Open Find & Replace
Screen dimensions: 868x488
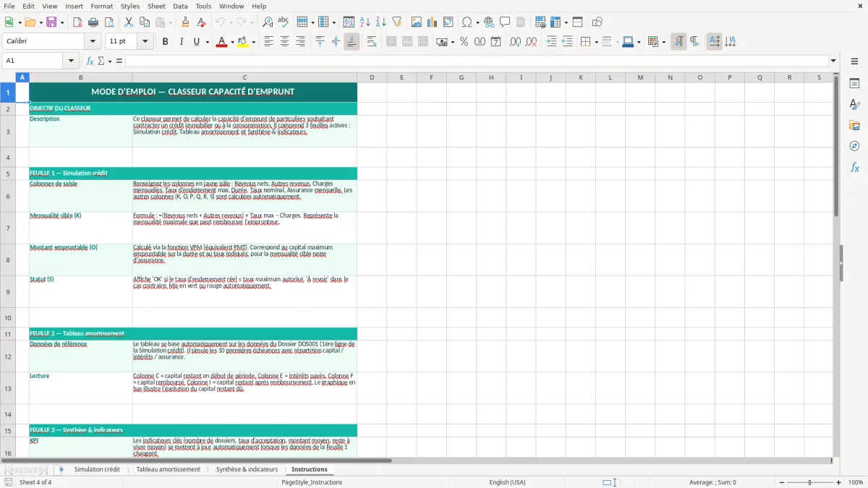click(x=268, y=22)
